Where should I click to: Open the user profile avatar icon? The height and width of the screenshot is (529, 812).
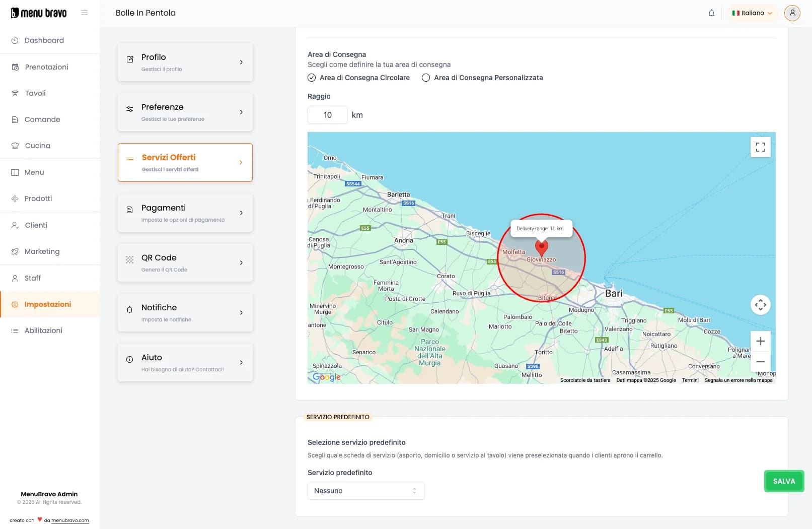tap(792, 13)
